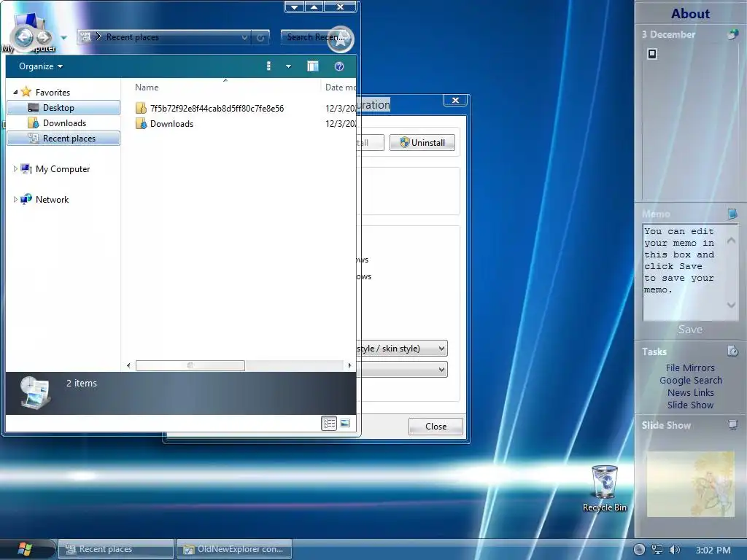Click Save under the memo box

(690, 329)
